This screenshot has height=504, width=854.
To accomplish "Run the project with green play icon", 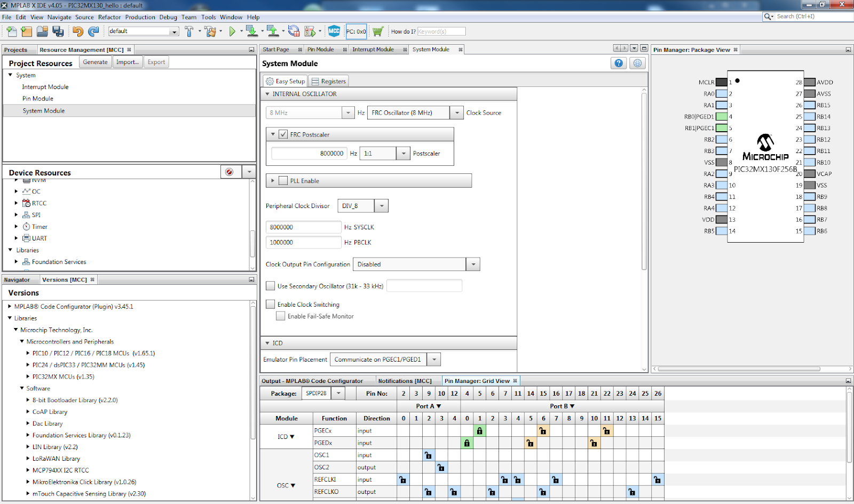I will pyautogui.click(x=232, y=31).
